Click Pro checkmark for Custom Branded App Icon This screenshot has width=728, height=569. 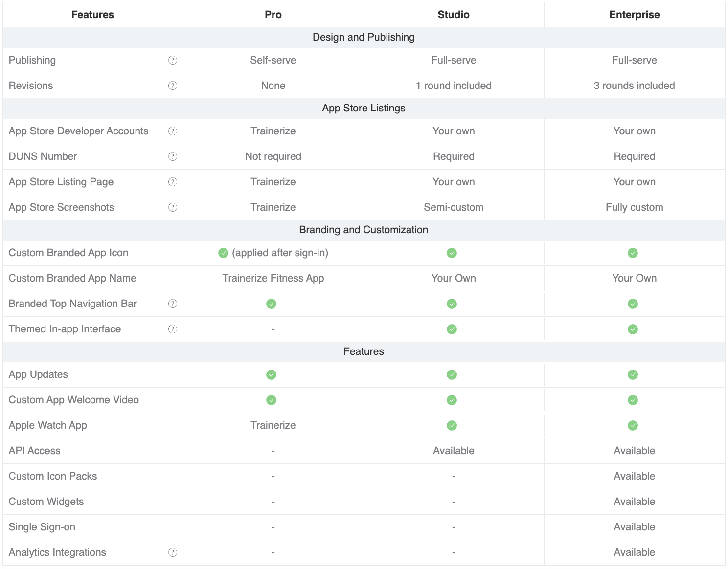point(223,253)
